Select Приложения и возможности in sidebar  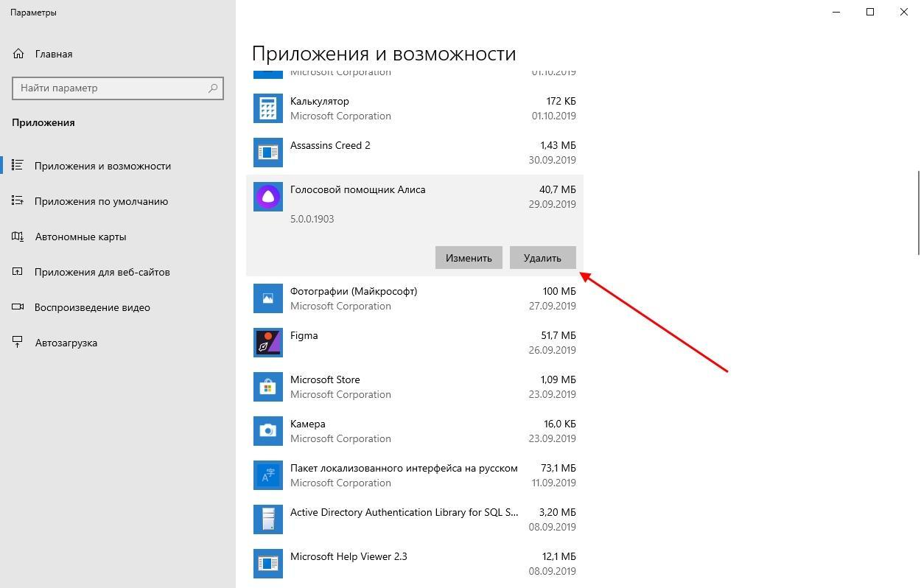118,166
